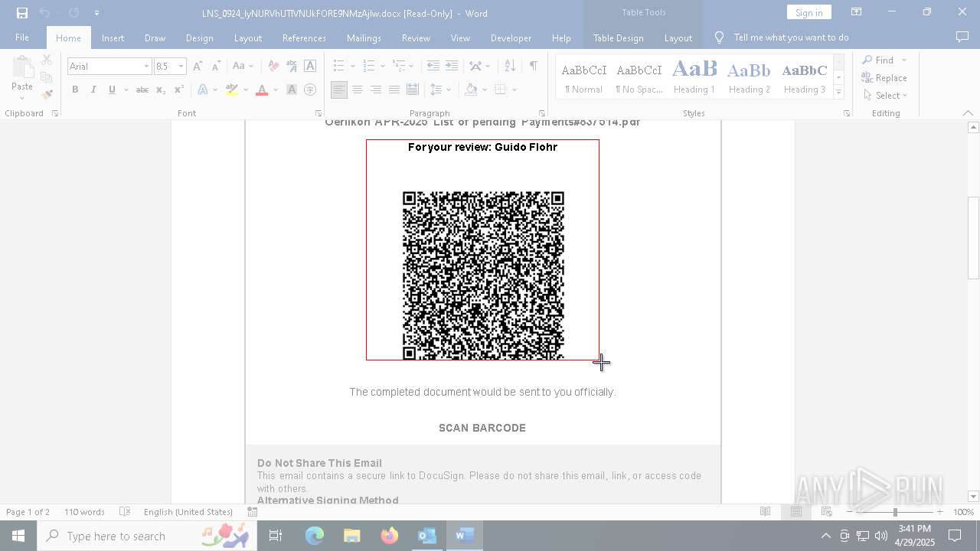Open Microsoft Edge from the taskbar
Image resolution: width=980 pixels, height=551 pixels.
315,536
